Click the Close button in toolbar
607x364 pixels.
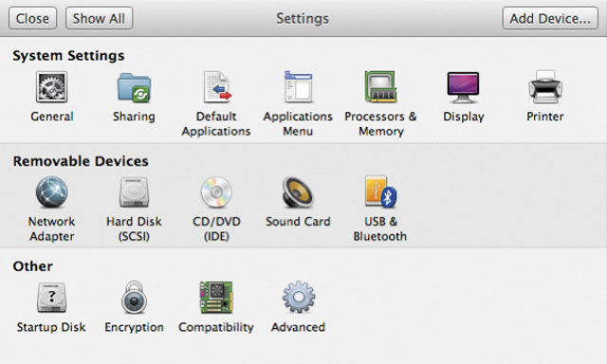click(x=32, y=18)
